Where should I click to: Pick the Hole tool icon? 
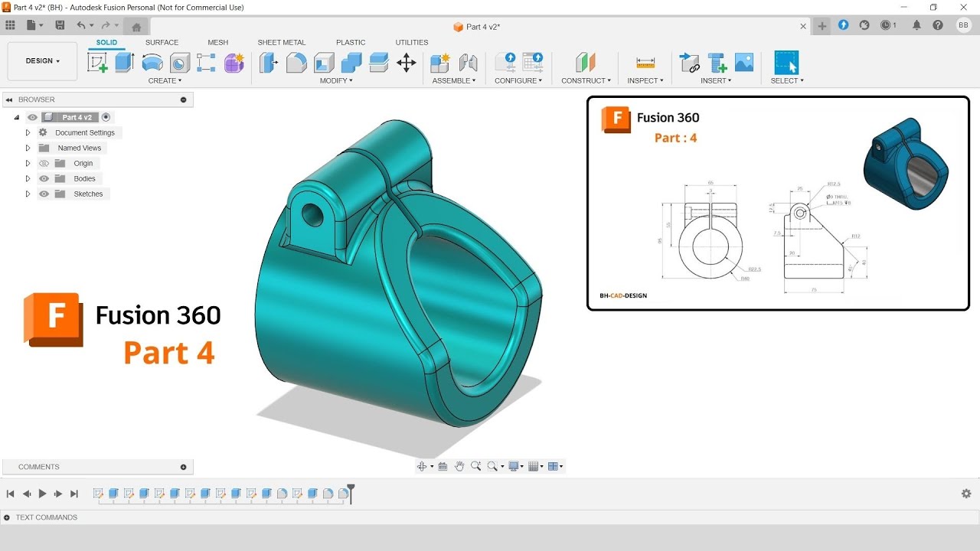point(180,63)
